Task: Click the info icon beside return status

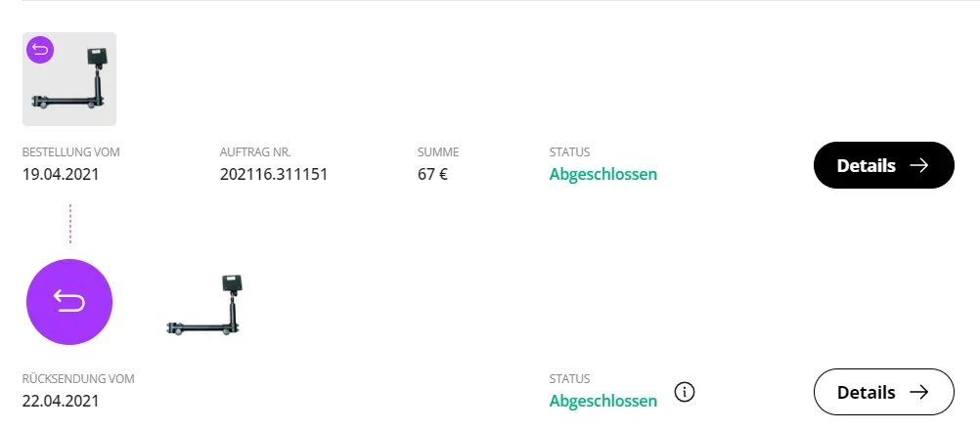Action: pyautogui.click(x=685, y=393)
